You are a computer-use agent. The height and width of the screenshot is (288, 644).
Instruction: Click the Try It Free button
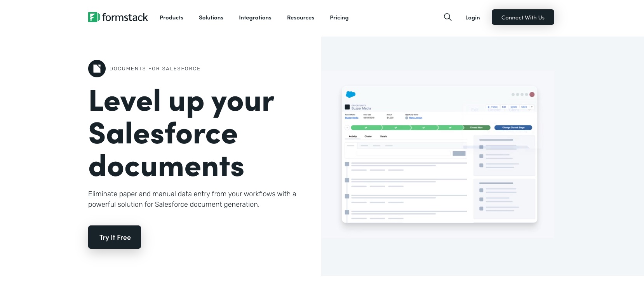coord(115,237)
